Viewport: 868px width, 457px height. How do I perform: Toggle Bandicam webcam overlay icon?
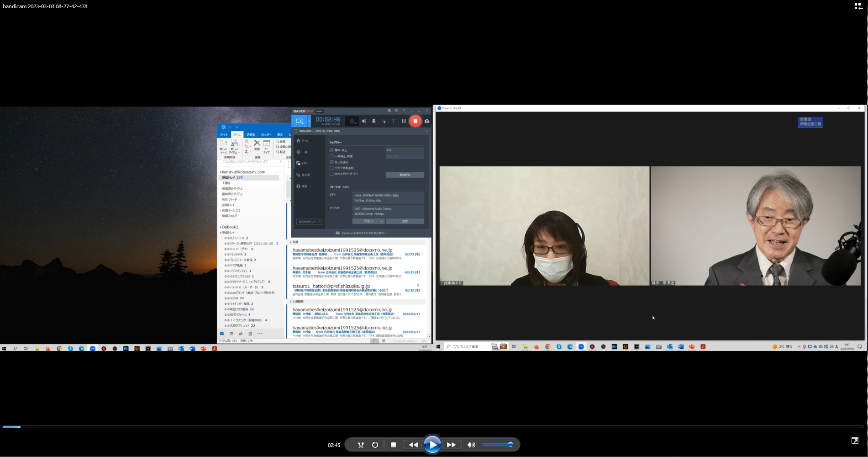point(352,121)
